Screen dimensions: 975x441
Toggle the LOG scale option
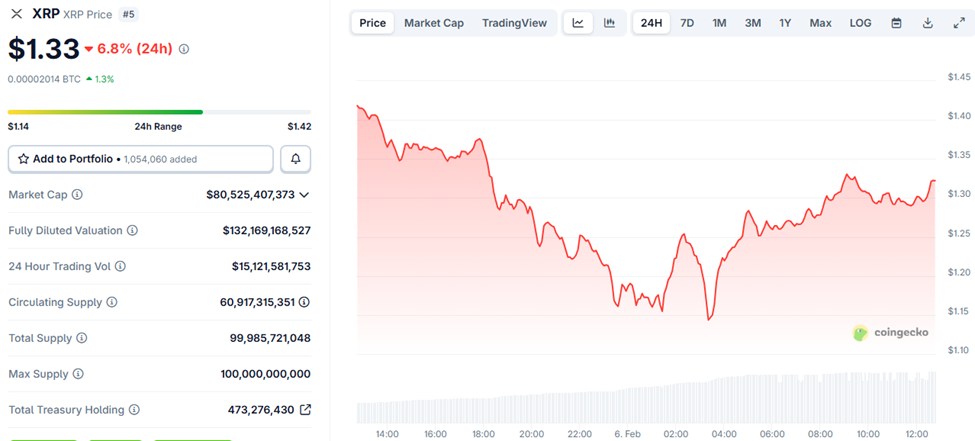(x=860, y=23)
